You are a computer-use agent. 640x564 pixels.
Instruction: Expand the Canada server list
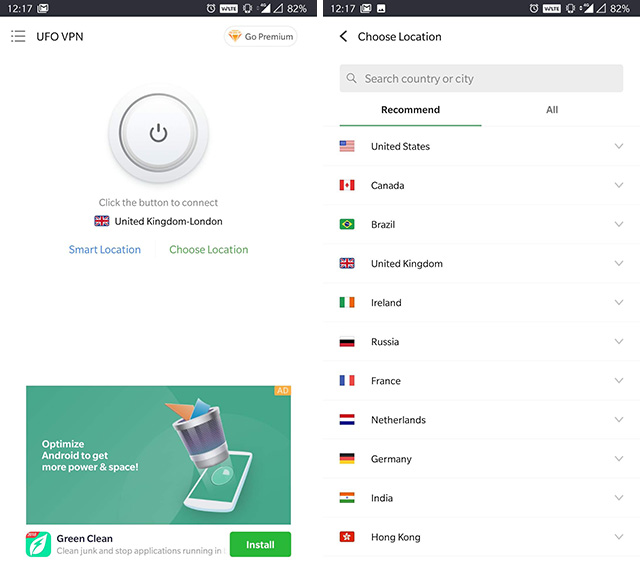[619, 185]
